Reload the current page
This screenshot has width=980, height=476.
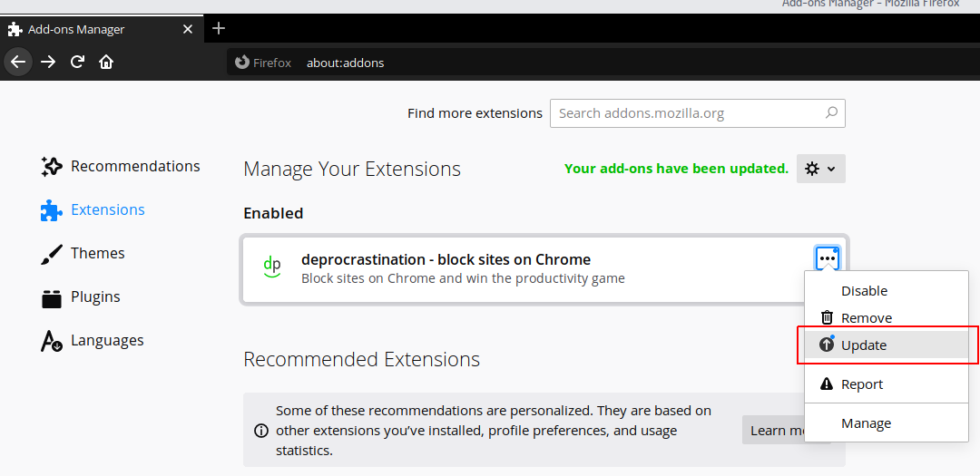coord(77,62)
